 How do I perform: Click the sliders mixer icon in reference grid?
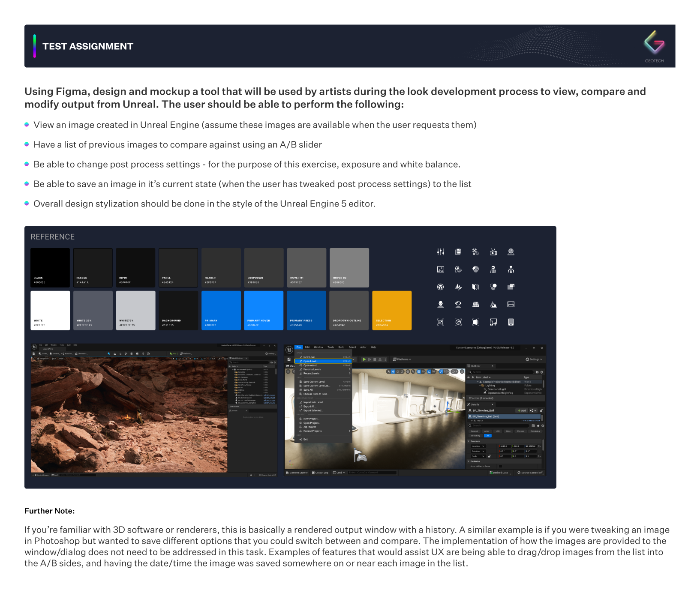point(441,252)
